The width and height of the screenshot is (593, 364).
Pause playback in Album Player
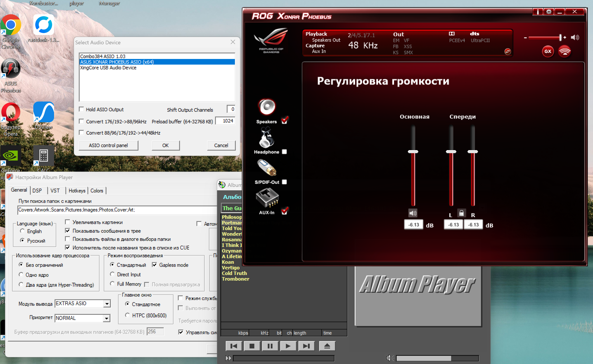click(270, 346)
